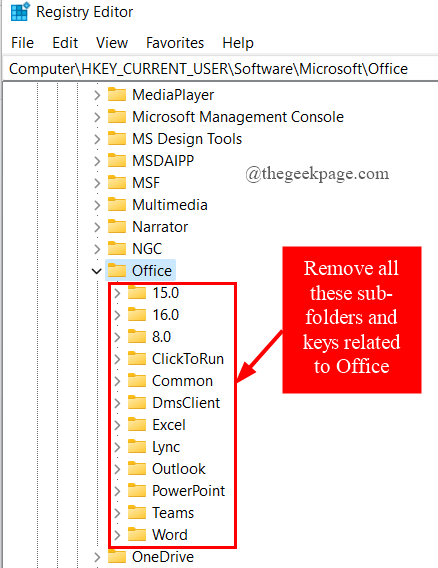The height and width of the screenshot is (568, 438).
Task: Expand the OneDrive key
Action: pos(97,557)
